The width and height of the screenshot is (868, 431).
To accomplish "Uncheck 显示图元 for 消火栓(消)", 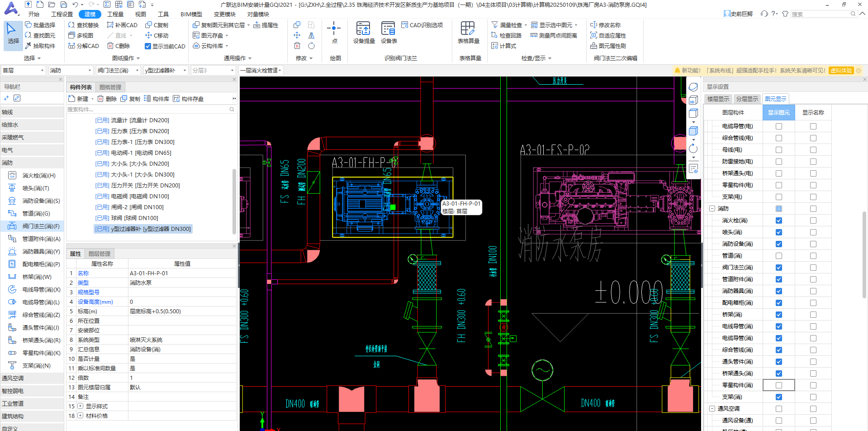I will pyautogui.click(x=779, y=220).
